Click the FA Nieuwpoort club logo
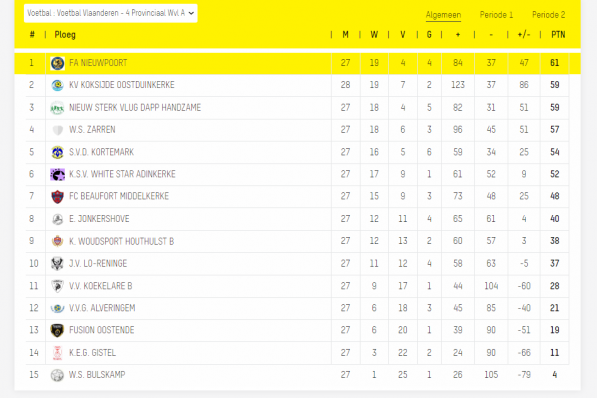 tap(57, 63)
